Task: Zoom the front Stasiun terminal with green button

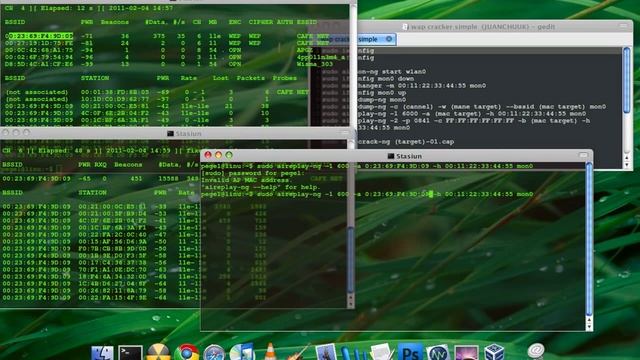Action: [229, 155]
